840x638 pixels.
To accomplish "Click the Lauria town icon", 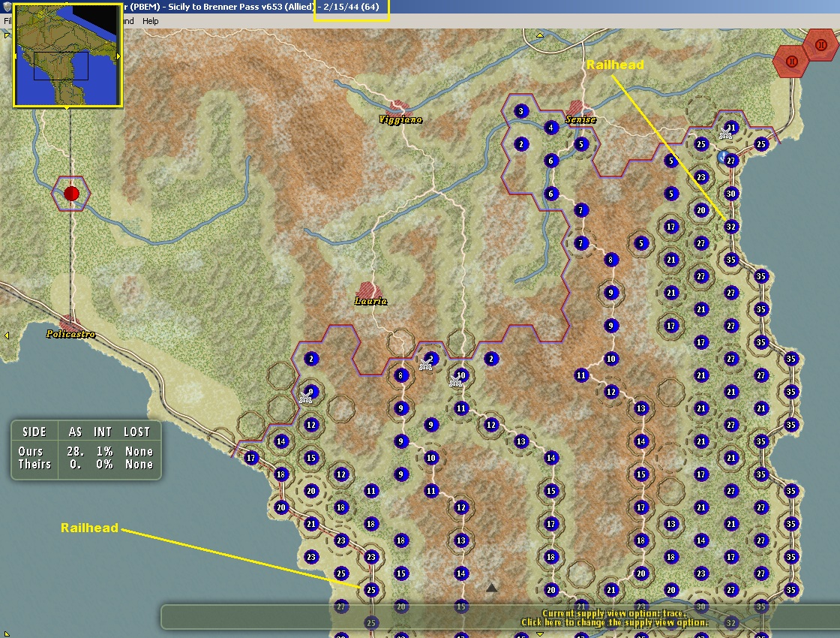I will [368, 290].
